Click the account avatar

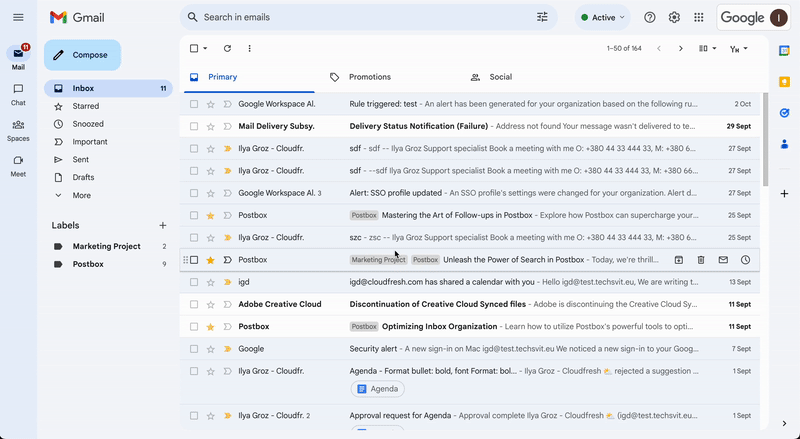(x=779, y=17)
